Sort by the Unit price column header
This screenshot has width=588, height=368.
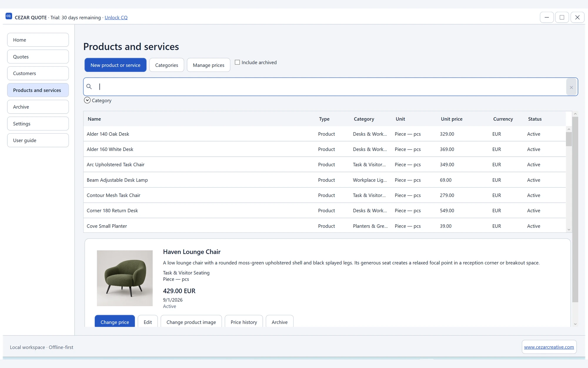click(452, 119)
